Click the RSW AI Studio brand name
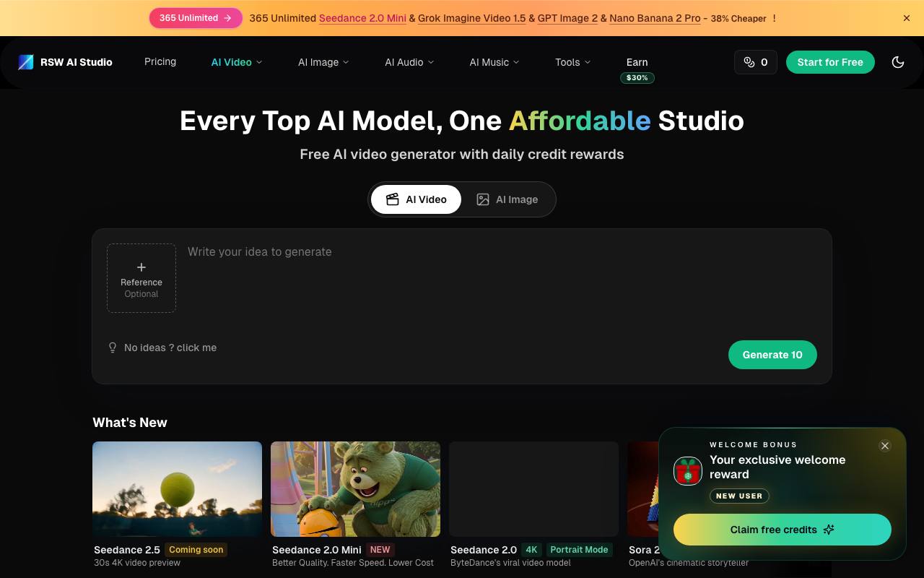Viewport: 924px width, 578px height. 77,62
